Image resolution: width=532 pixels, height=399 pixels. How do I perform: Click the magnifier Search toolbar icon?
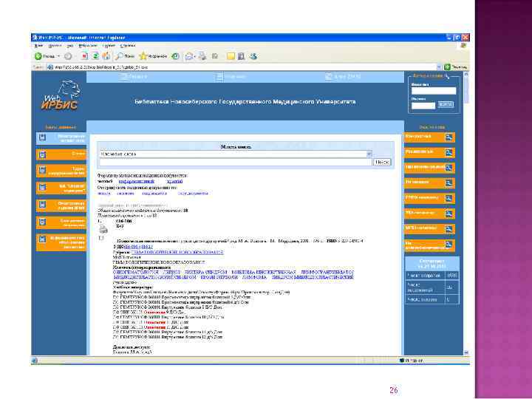coord(120,56)
